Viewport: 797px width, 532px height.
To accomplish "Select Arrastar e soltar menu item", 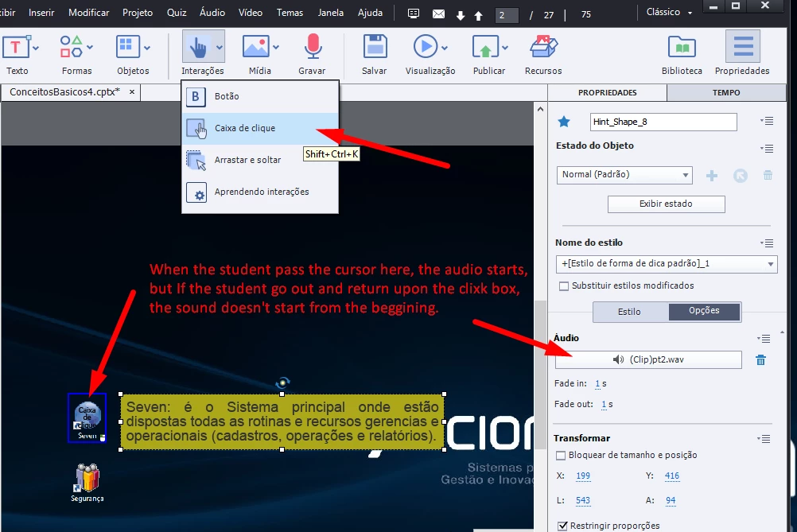I will point(260,160).
